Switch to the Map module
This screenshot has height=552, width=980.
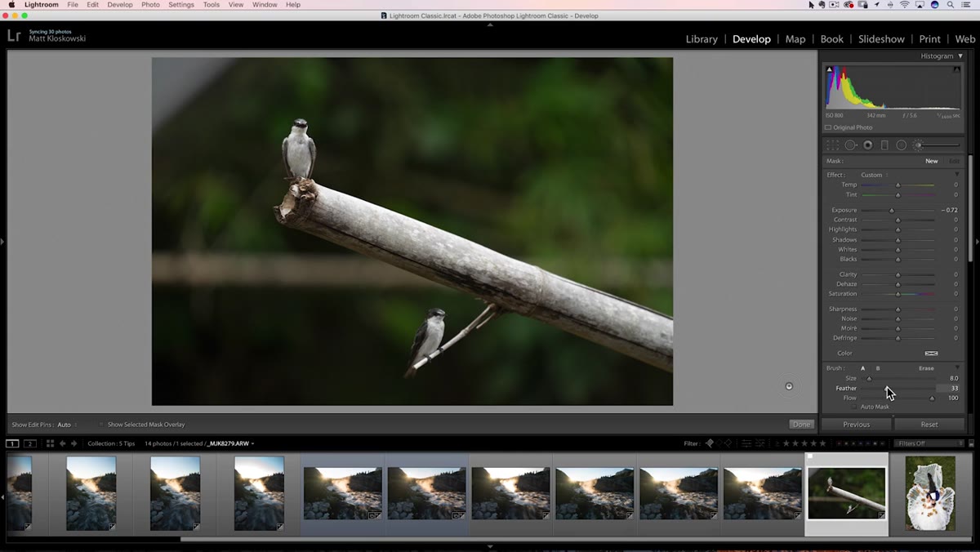(x=795, y=39)
